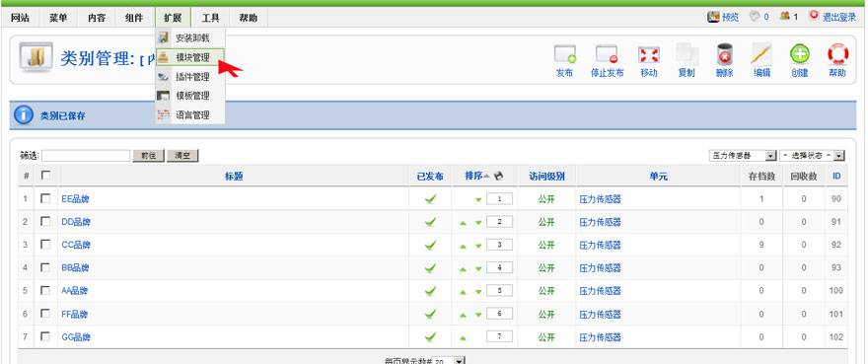
Task: Click the 前往 filter go button
Action: pos(148,156)
